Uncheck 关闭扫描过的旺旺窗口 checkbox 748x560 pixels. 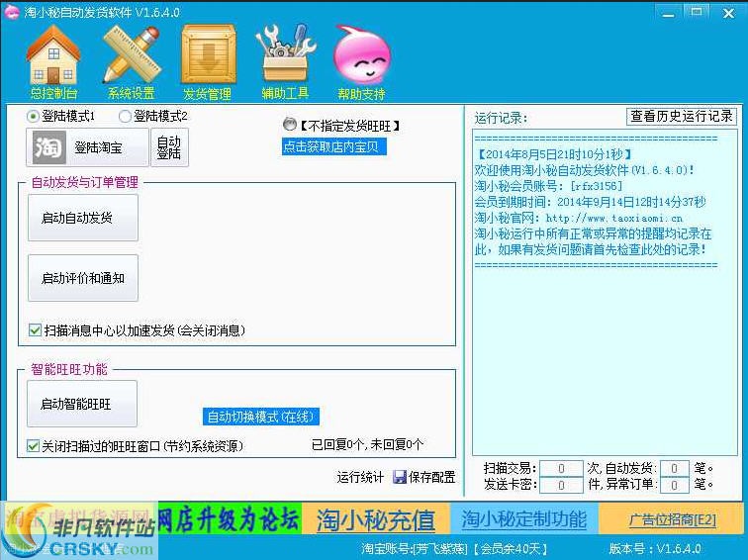pyautogui.click(x=34, y=446)
